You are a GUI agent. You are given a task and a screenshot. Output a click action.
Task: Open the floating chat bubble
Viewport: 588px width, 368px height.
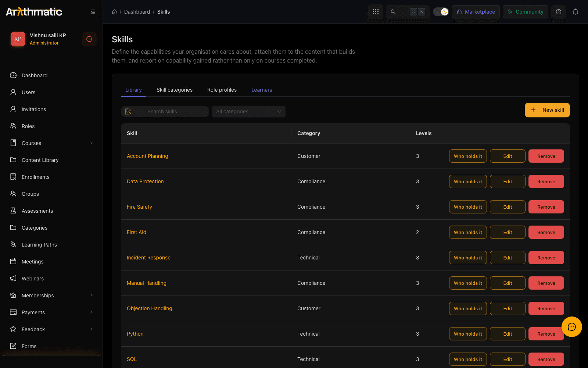coord(572,327)
